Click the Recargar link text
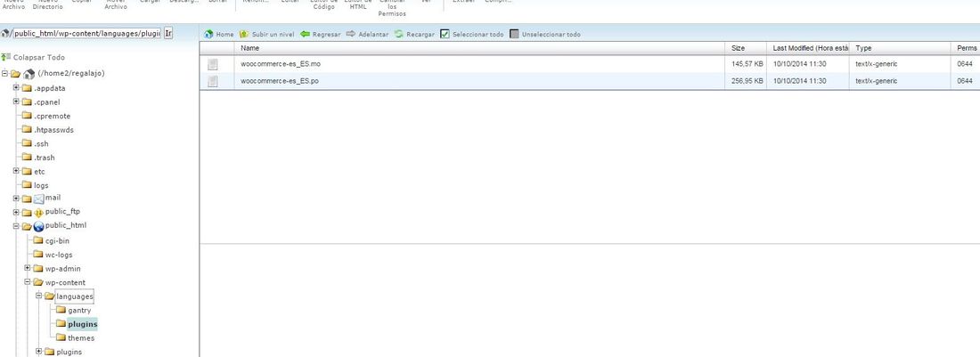The height and width of the screenshot is (357, 980). coord(420,35)
